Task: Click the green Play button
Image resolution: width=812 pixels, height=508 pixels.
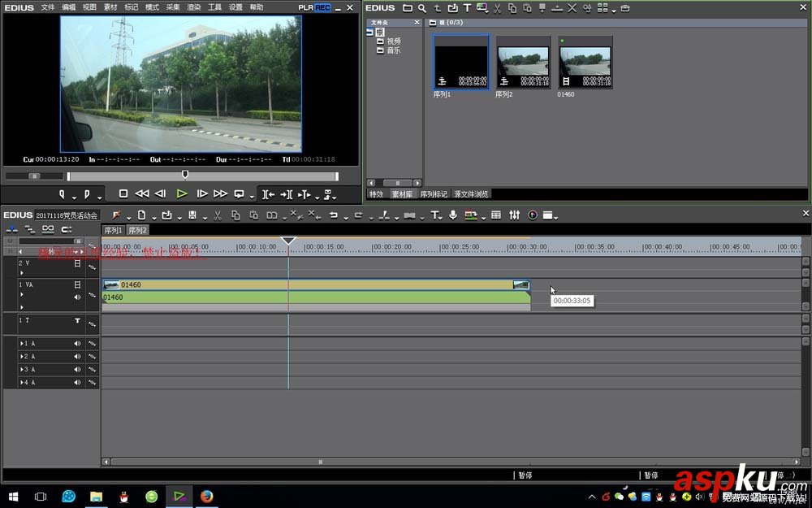Action: point(182,194)
